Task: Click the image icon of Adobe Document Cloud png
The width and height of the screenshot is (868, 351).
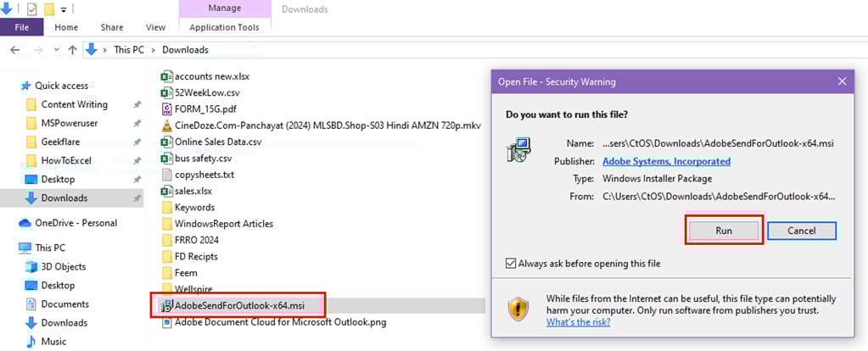Action: [166, 322]
